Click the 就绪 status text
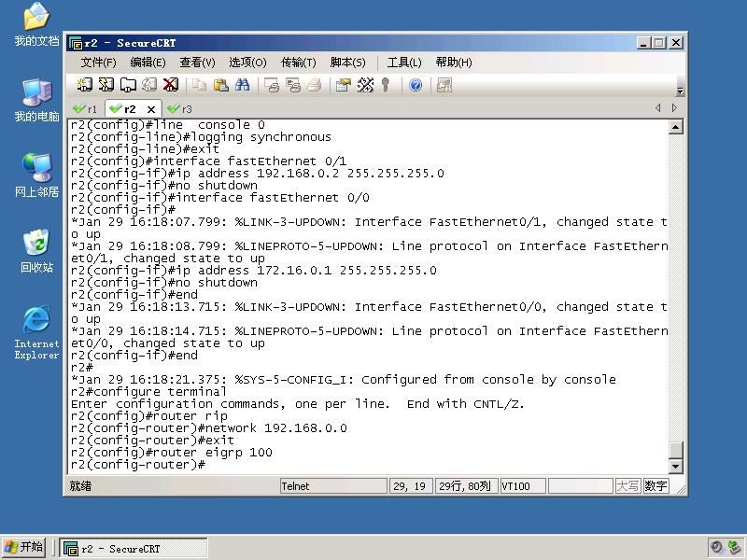This screenshot has width=747, height=560. [x=80, y=486]
